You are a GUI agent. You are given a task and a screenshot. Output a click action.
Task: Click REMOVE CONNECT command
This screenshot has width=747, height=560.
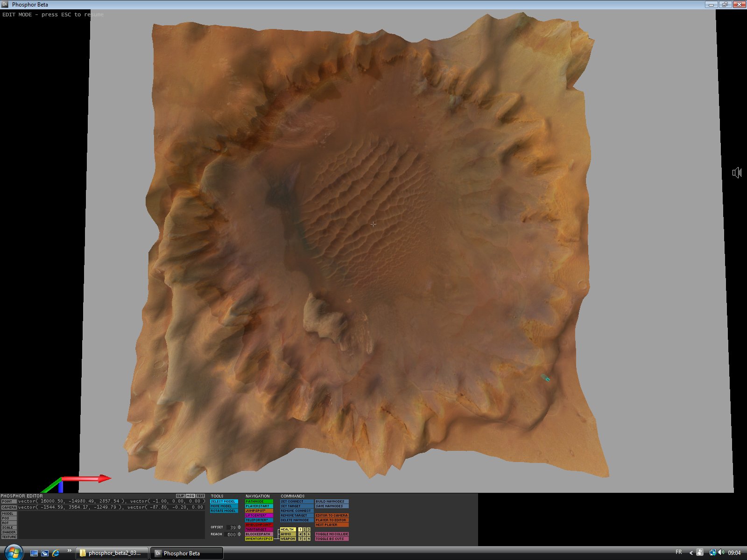coord(297,511)
